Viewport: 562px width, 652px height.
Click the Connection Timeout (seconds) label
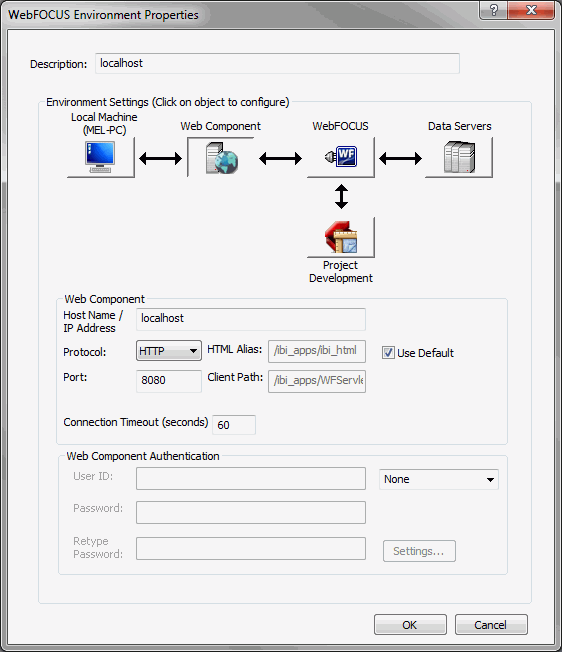click(136, 422)
